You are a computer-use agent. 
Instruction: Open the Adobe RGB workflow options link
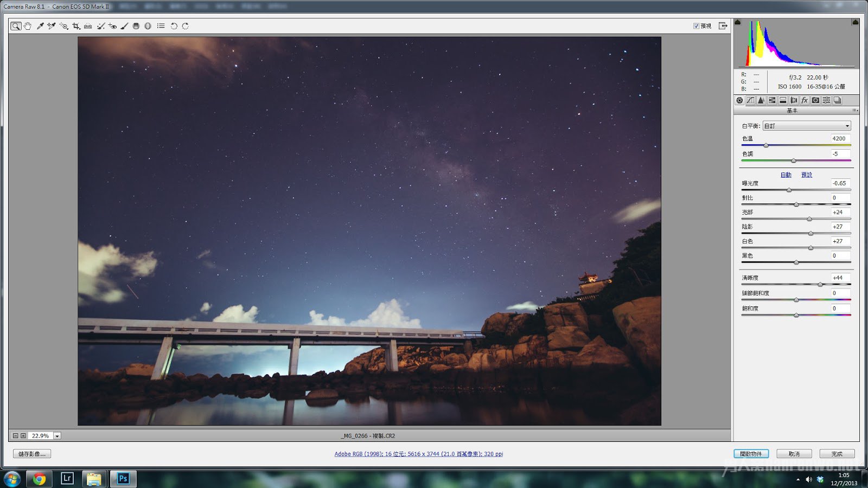(418, 454)
